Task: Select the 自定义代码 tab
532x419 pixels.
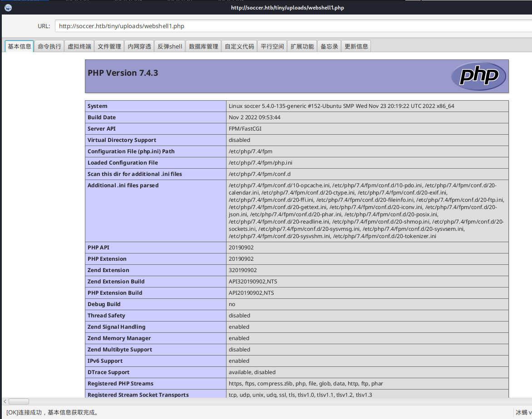Action: click(x=239, y=46)
